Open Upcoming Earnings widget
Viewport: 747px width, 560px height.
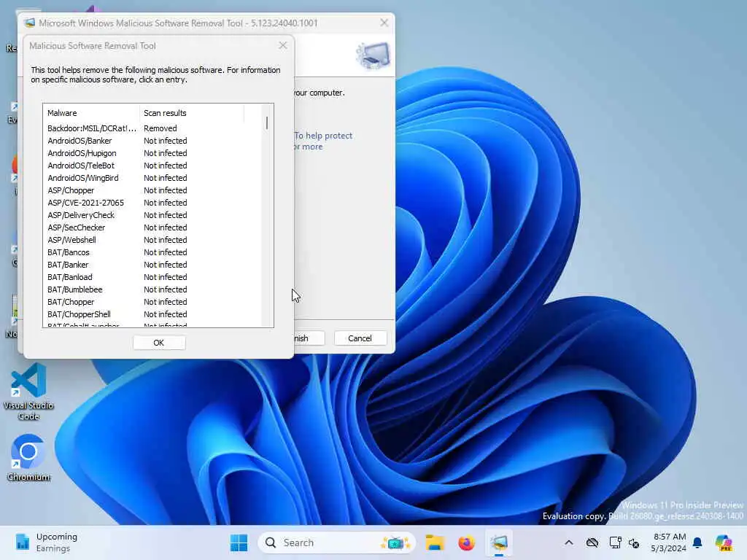[x=47, y=542]
